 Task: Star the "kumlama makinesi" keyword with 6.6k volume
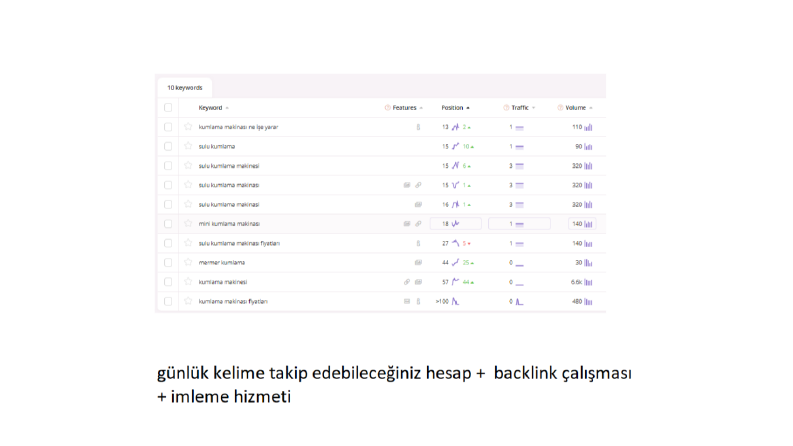pyautogui.click(x=188, y=282)
